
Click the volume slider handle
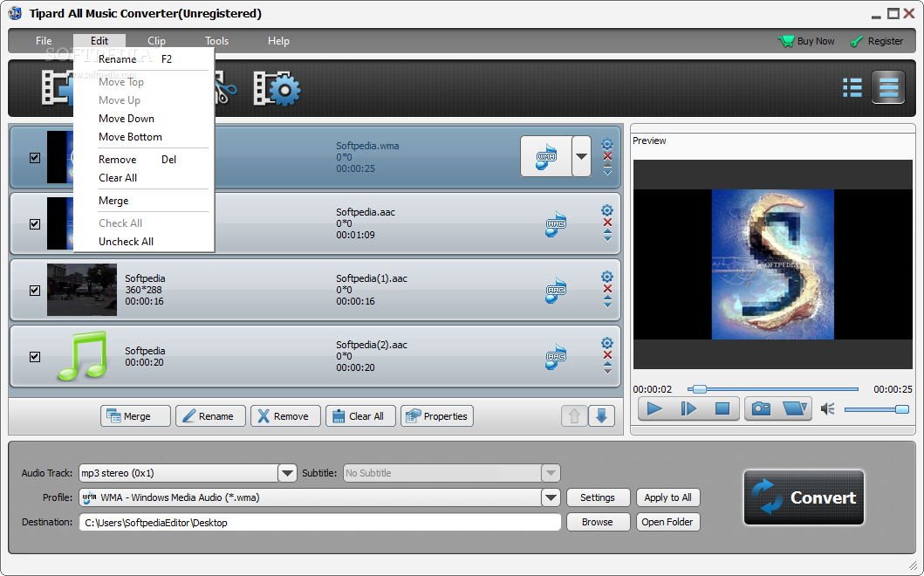coord(901,409)
